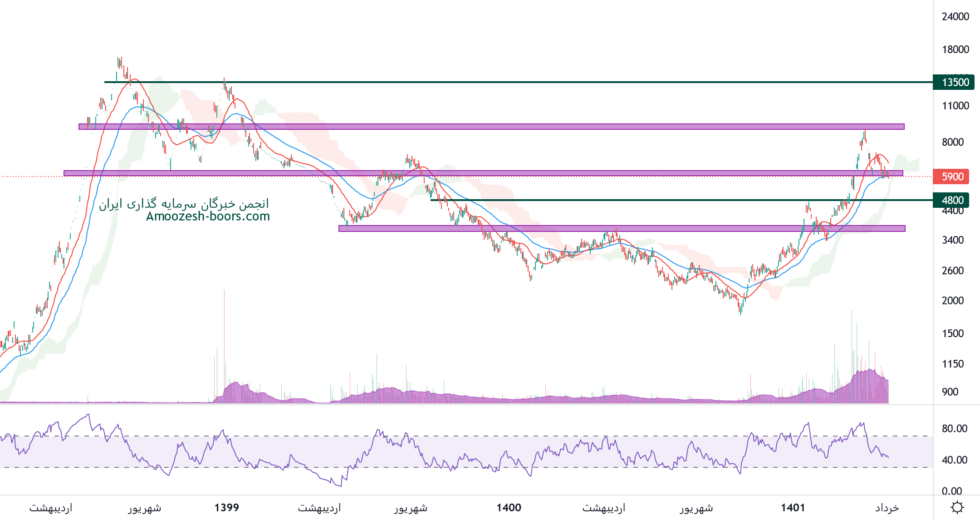Click the 900 price scale label
The height and width of the screenshot is (520, 980).
[949, 392]
